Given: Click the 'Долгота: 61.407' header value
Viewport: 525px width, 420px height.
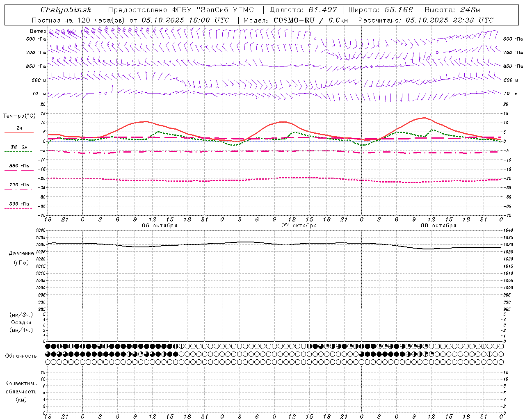Looking at the screenshot, I should pyautogui.click(x=303, y=10).
